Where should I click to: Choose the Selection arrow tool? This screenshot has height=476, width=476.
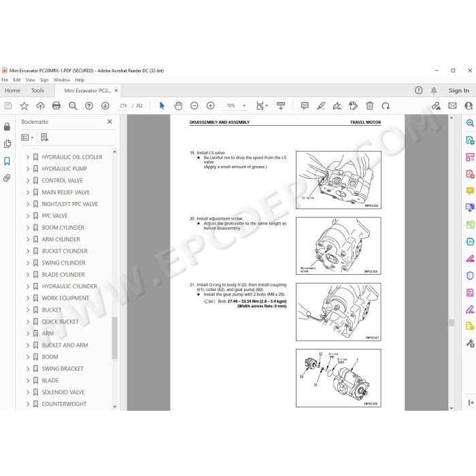click(162, 105)
